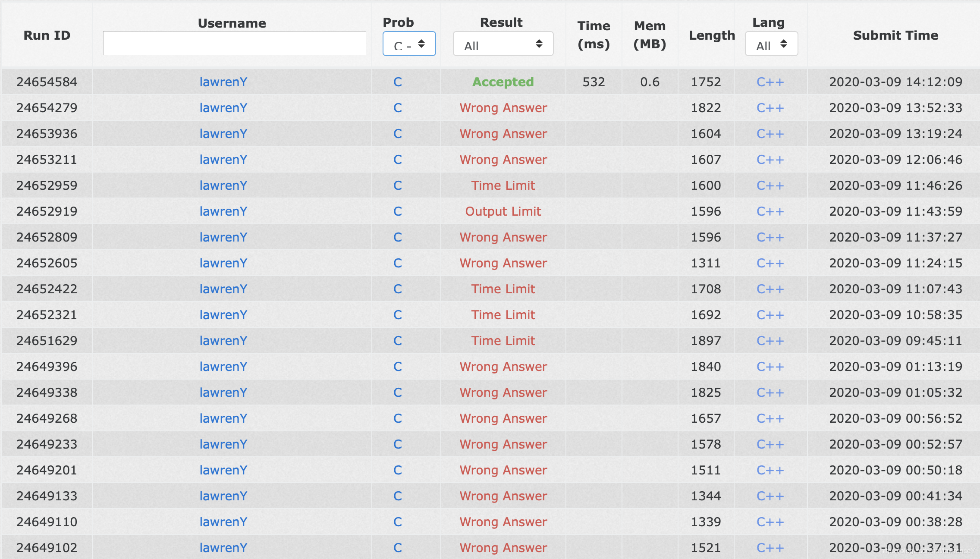Click Output Limit result of run 24652919
Screen dimensions: 980x559
(503, 211)
